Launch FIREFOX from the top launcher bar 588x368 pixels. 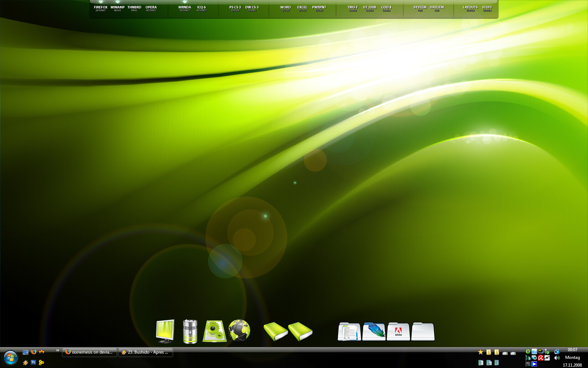click(x=101, y=8)
